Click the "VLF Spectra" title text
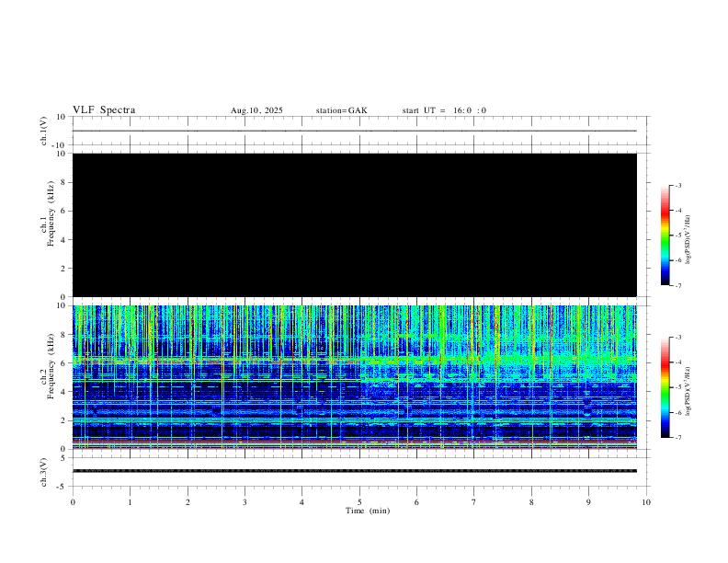 tap(104, 110)
